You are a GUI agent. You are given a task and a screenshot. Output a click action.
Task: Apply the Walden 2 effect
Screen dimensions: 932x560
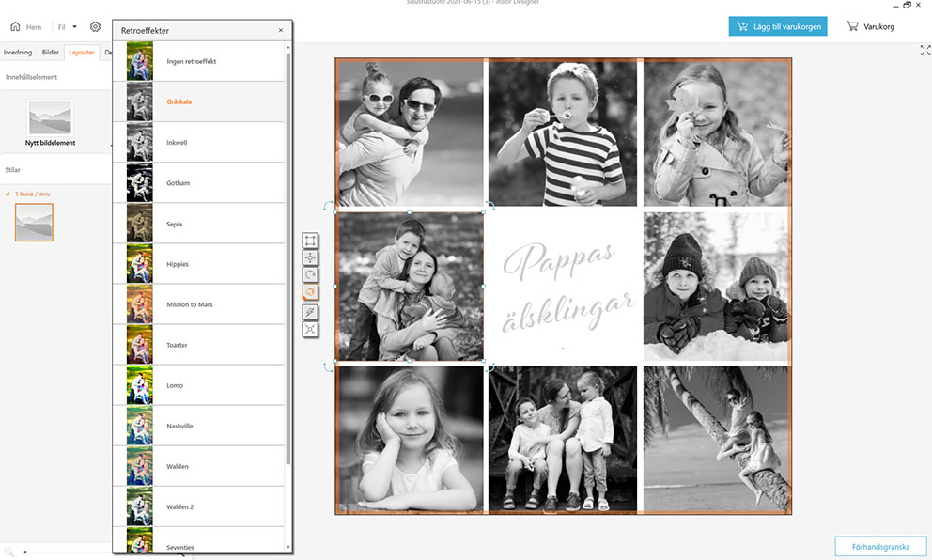coord(198,506)
